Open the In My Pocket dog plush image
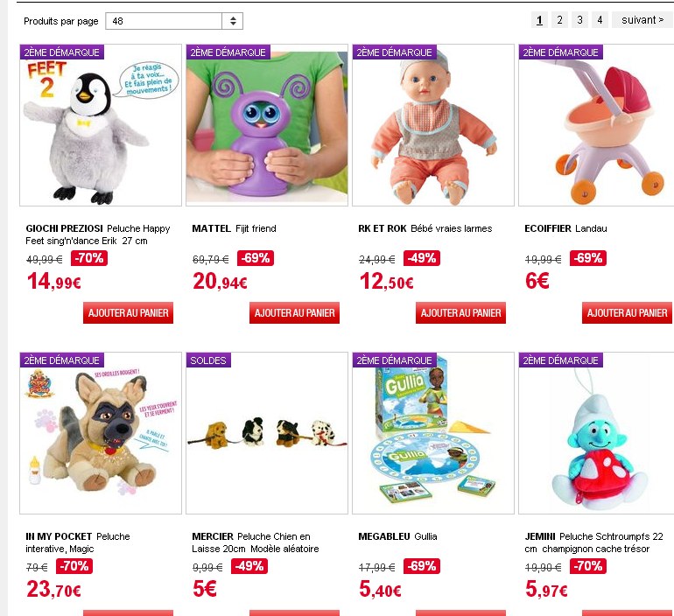The width and height of the screenshot is (674, 616). click(101, 433)
